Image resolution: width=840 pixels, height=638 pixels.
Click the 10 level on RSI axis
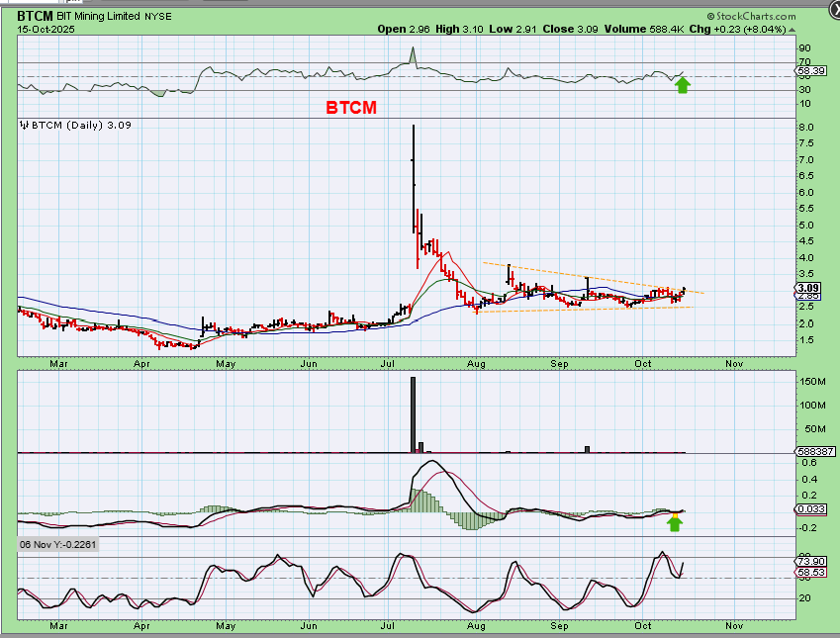tap(804, 104)
